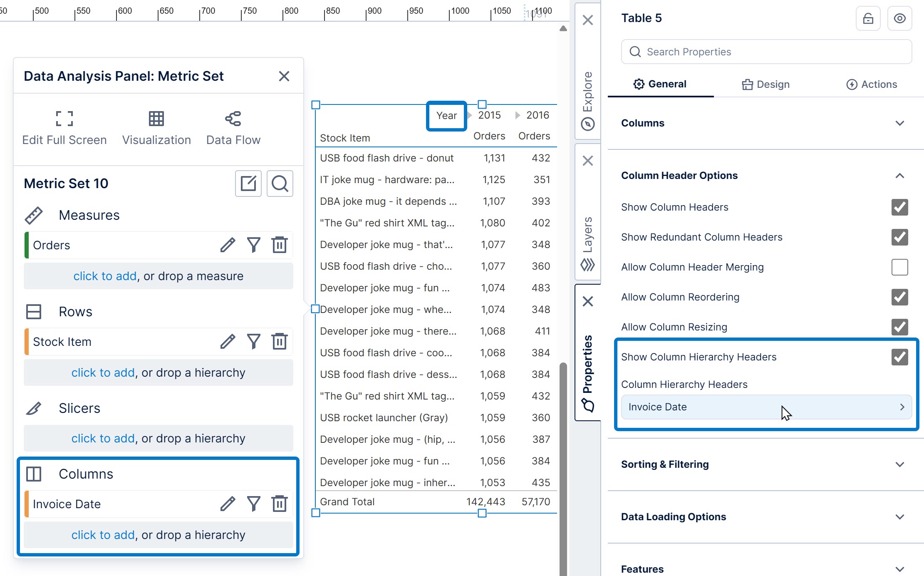Collapse the Column Header Options section
This screenshot has width=924, height=576.
[x=899, y=175]
